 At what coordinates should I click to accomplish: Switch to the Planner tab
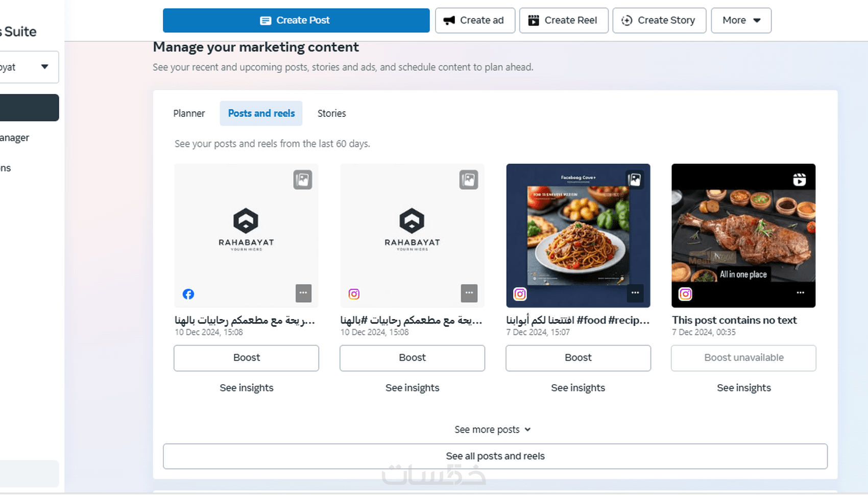(189, 113)
